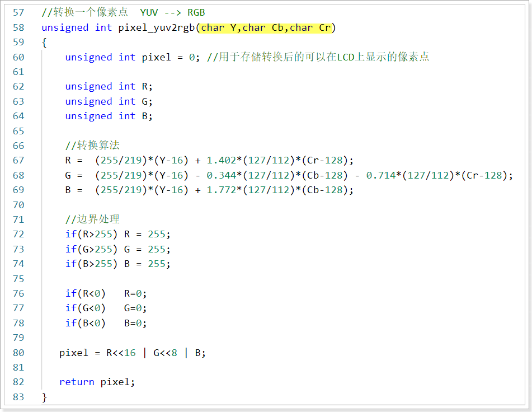Click the constant 0.714 on line 68
The image size is (532, 412).
[380, 175]
